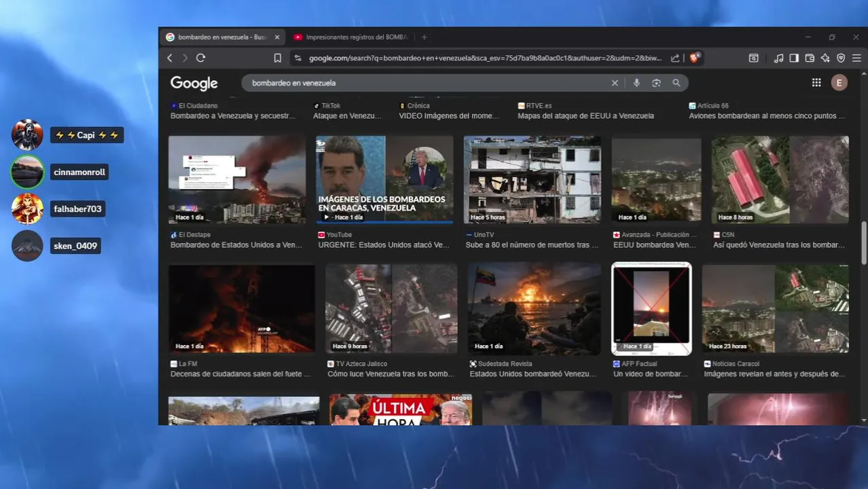Image resolution: width=868 pixels, height=489 pixels.
Task: Open 'ÚLTIMA HORA' thumbnail in bottom row
Action: point(401,410)
